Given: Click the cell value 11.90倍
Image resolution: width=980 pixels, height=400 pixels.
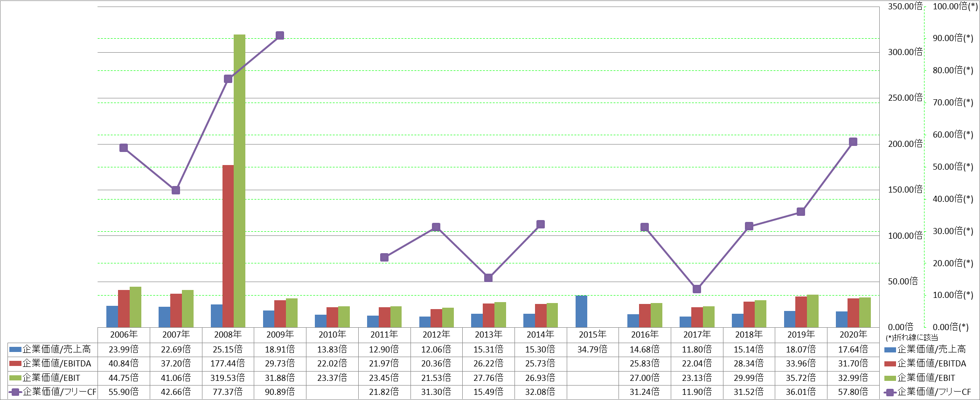Looking at the screenshot, I should (697, 392).
